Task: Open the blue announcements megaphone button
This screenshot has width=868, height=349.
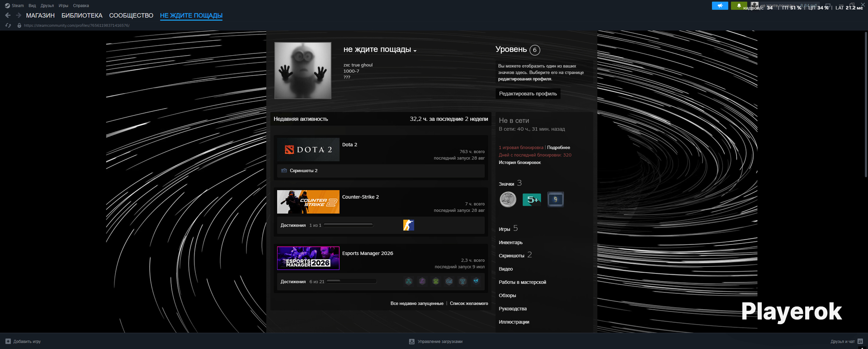Action: tap(720, 6)
